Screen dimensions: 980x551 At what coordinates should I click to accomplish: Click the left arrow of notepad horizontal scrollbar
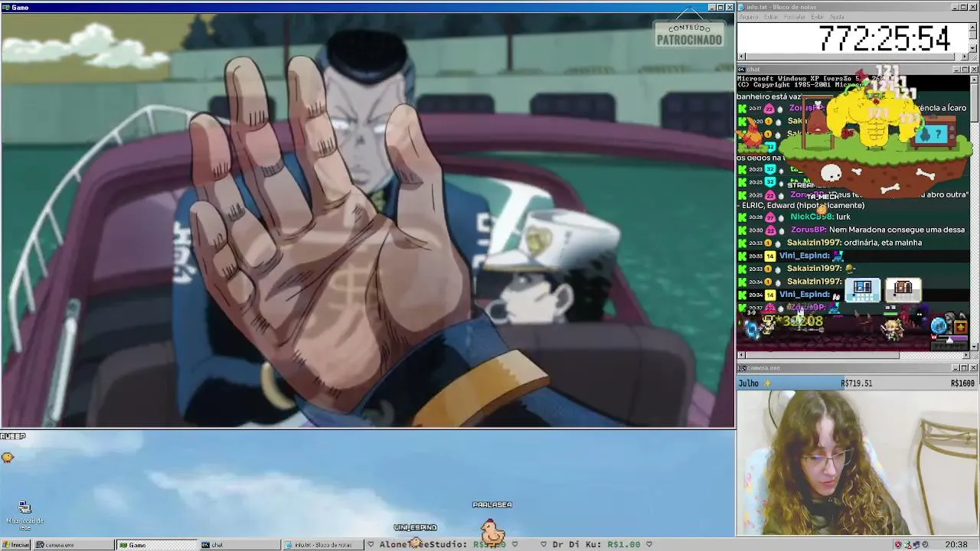pyautogui.click(x=741, y=57)
